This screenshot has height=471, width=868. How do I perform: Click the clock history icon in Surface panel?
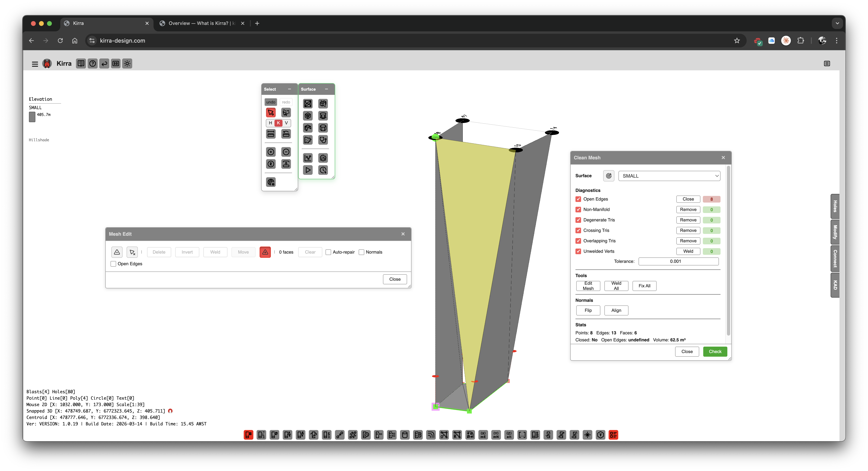[323, 170]
